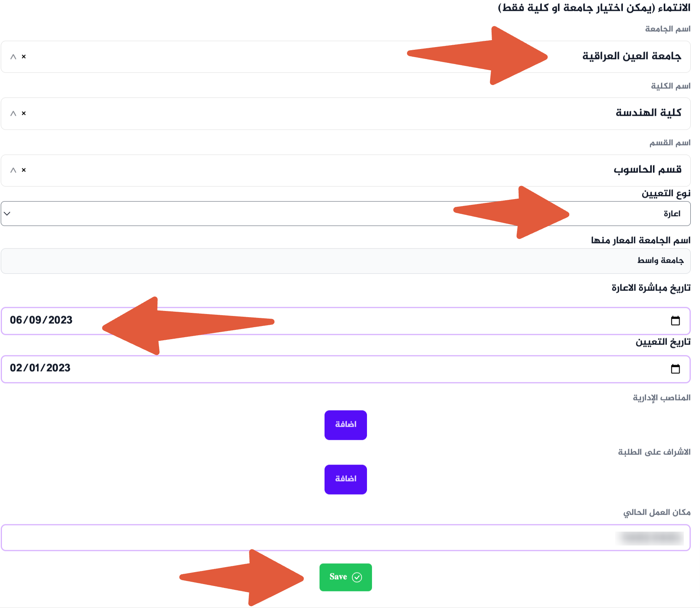Click the selected College of Engineering text
Screen dimensions: 700x608
[648, 113]
